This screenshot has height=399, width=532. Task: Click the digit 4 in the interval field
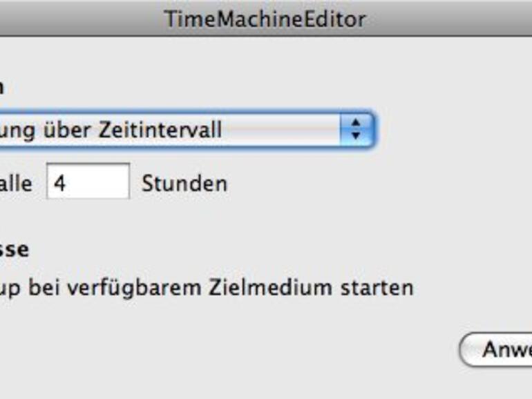59,185
